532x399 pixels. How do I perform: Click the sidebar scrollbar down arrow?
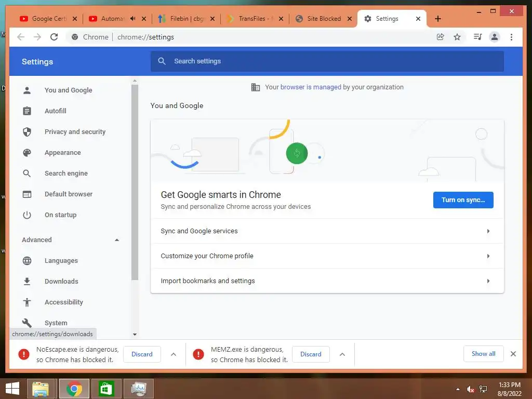[x=135, y=334]
